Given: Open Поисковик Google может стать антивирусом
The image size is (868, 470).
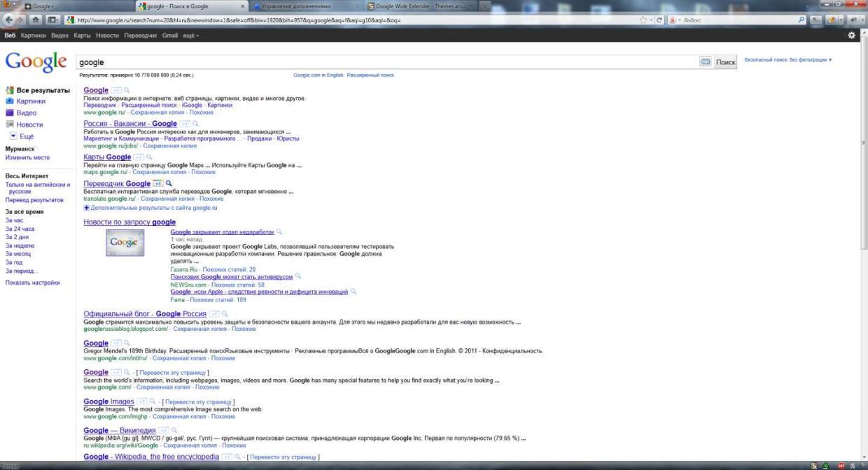Looking at the screenshot, I should pos(232,276).
